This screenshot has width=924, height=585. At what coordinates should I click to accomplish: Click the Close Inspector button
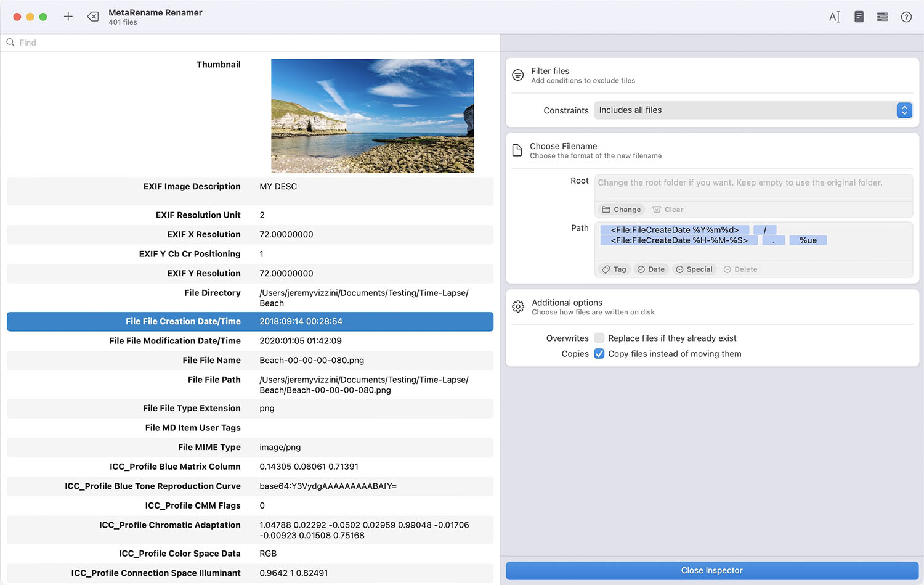711,570
